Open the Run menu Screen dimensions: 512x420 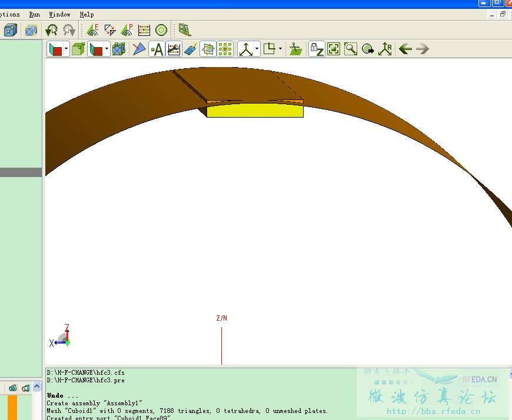[35, 14]
